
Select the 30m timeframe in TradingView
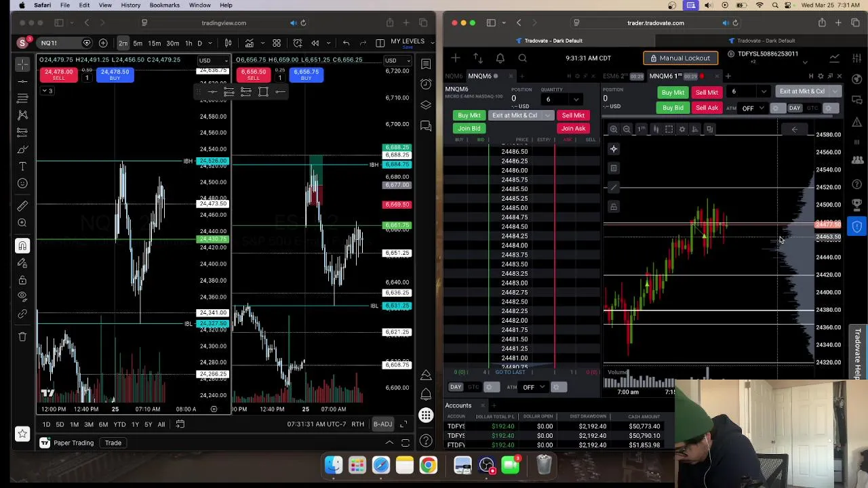tap(173, 43)
